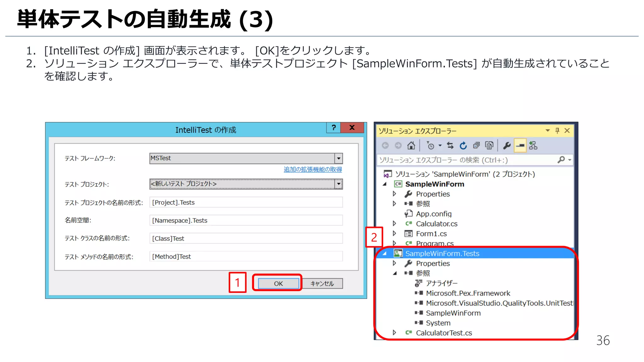Edit the [Project].Tests name format field
Viewport: 644px width, 362px height.
coord(246,202)
